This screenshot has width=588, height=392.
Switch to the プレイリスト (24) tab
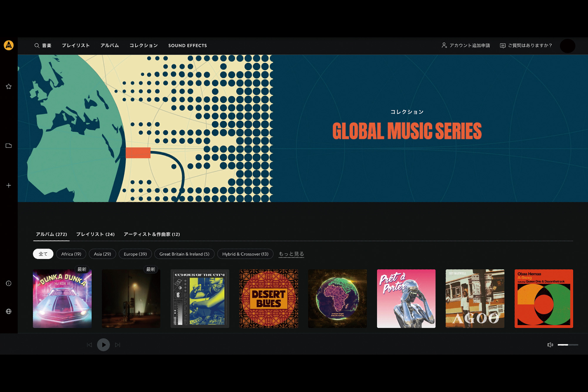coord(95,234)
